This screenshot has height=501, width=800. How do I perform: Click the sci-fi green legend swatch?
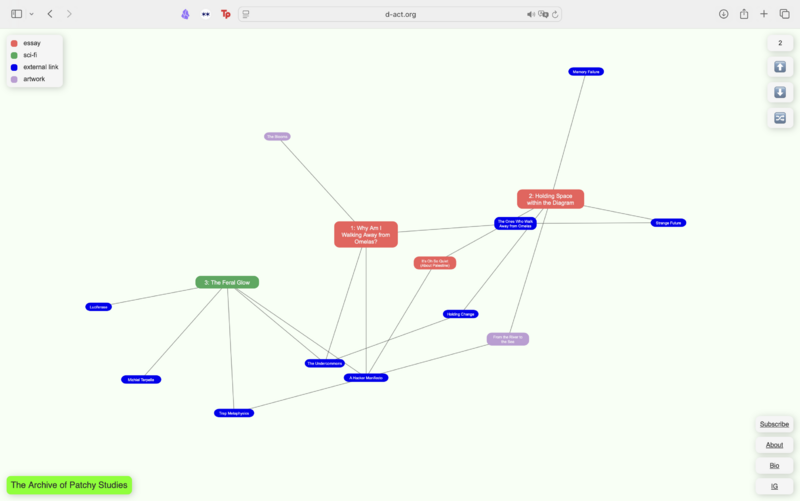[14, 55]
